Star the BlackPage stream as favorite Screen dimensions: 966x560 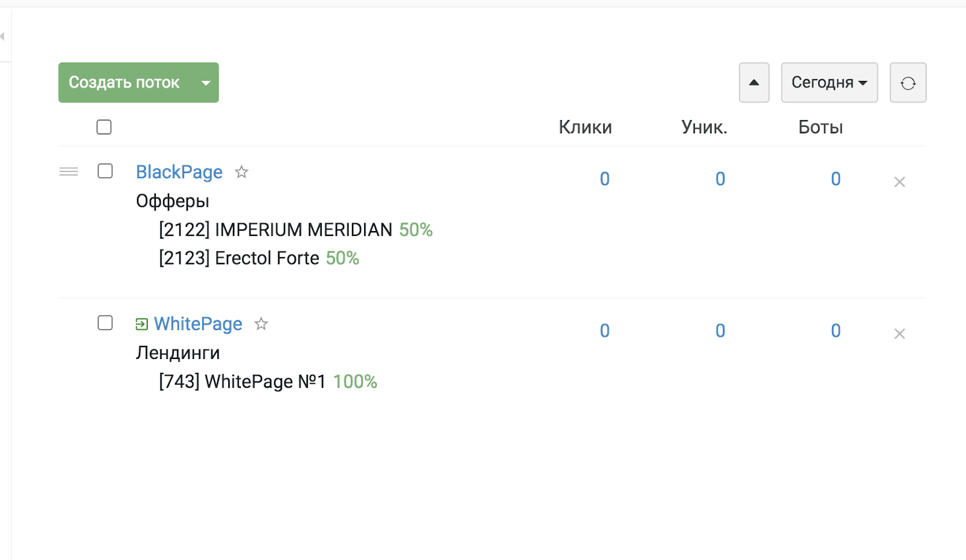tap(241, 172)
